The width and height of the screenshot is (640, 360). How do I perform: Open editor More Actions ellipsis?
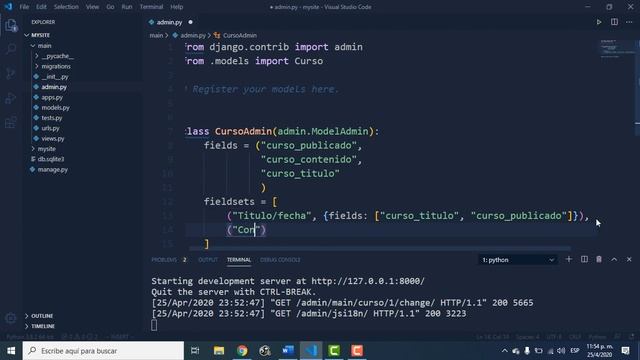[x=629, y=22]
